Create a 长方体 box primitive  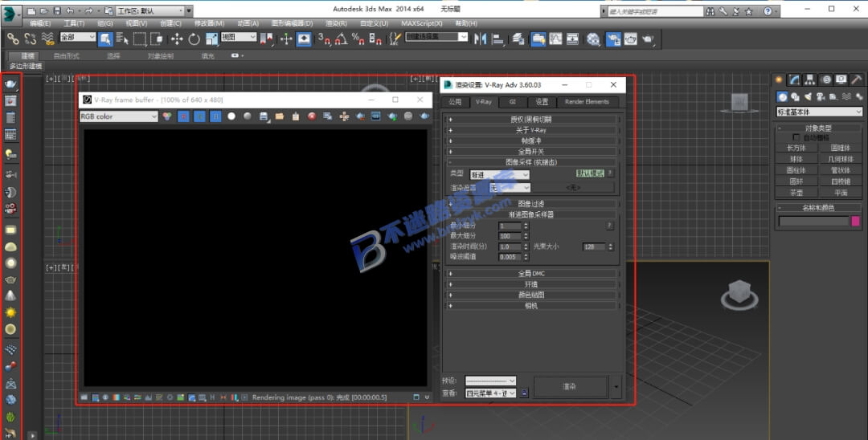click(x=796, y=149)
